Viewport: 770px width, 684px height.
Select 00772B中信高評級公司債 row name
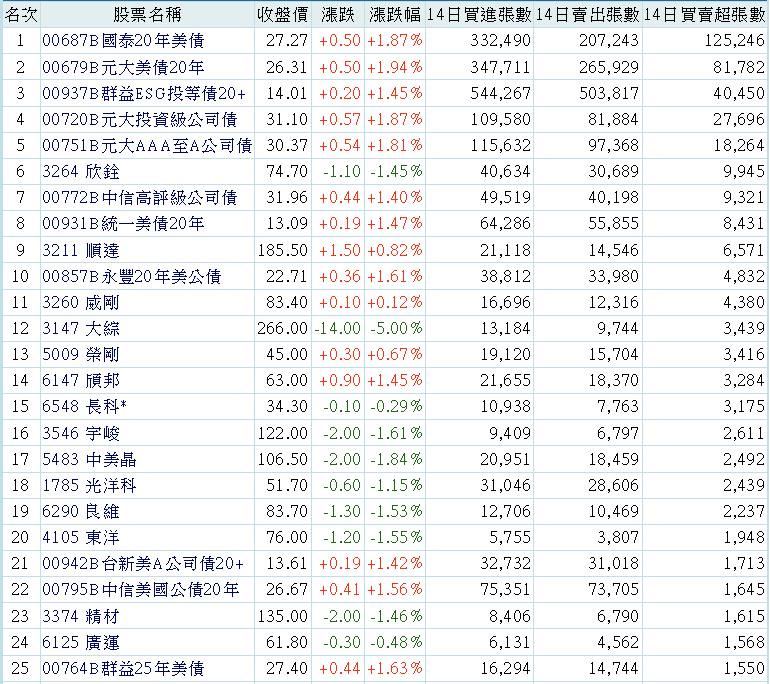click(140, 197)
